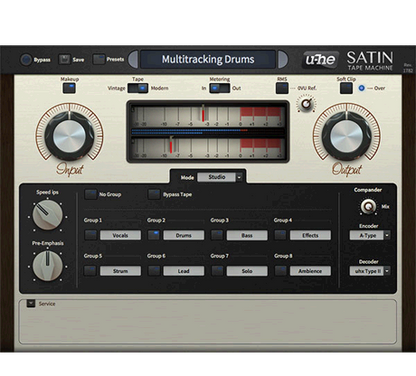This screenshot has height=376, width=416.
Task: Click the Multitracking Drums preset display
Action: (208, 59)
